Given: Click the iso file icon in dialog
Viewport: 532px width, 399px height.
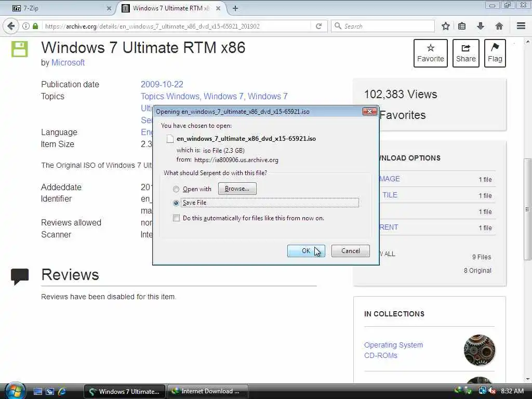Looking at the screenshot, I should (x=170, y=139).
